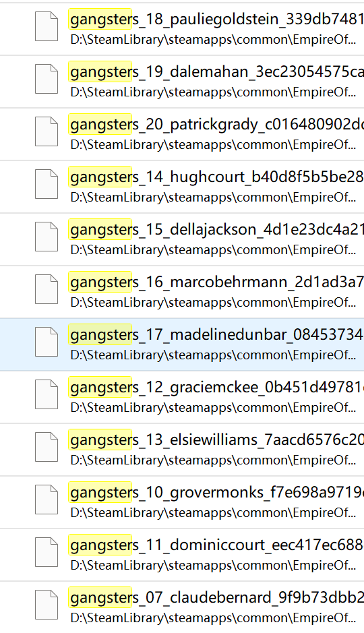This screenshot has height=633, width=364.
Task: Select file name gangsters_16_marcobehrmann
Action: tap(216, 282)
